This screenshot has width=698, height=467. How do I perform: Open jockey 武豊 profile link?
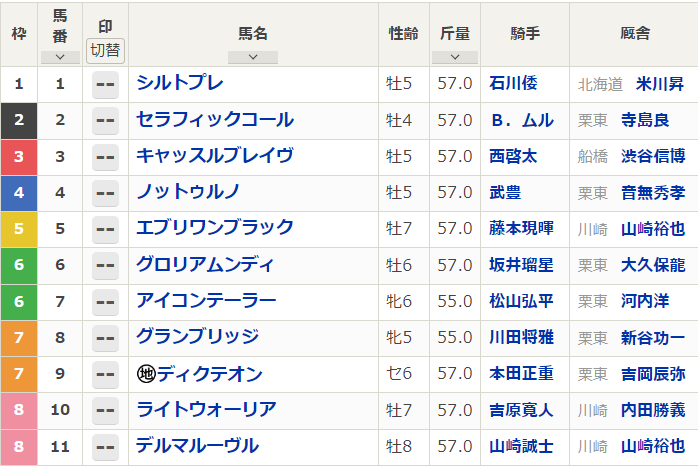(x=506, y=193)
